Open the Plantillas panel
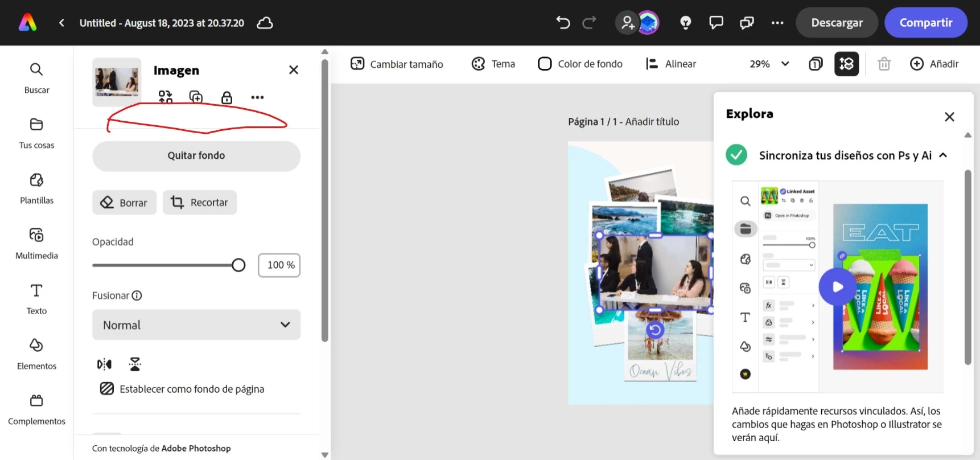The image size is (980, 460). pos(36,188)
